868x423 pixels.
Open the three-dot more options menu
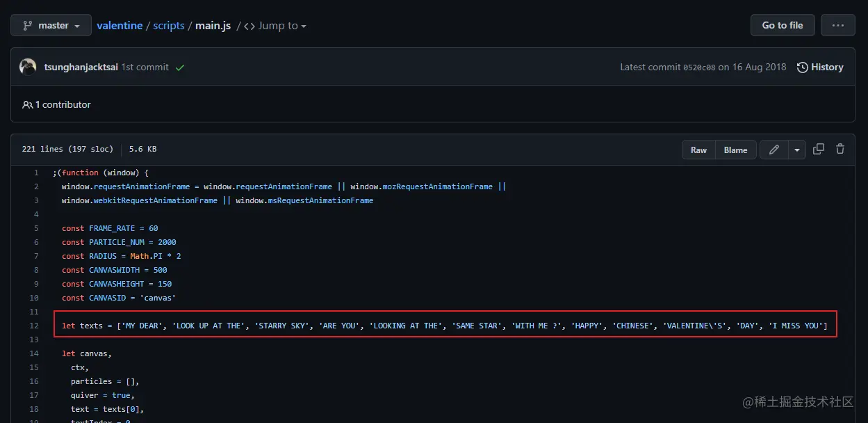click(838, 25)
